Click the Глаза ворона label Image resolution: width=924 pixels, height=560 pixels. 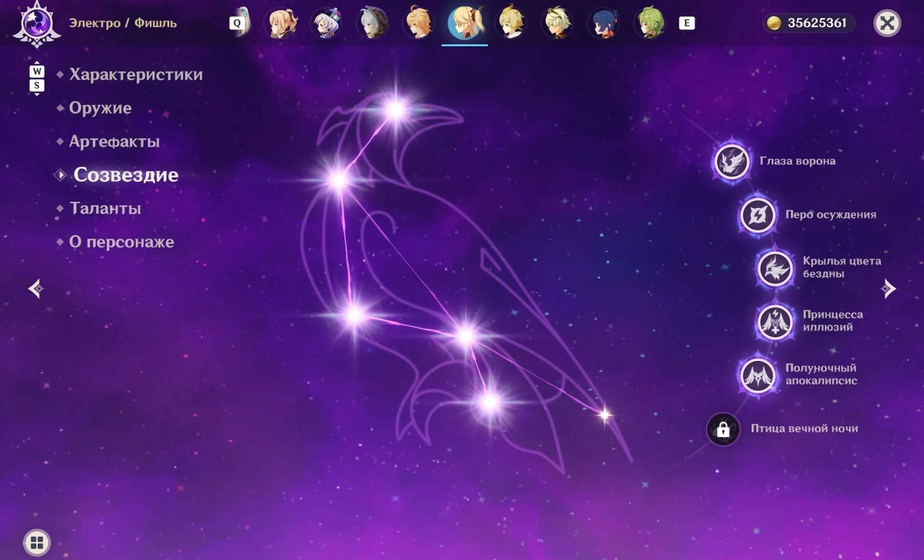(797, 161)
